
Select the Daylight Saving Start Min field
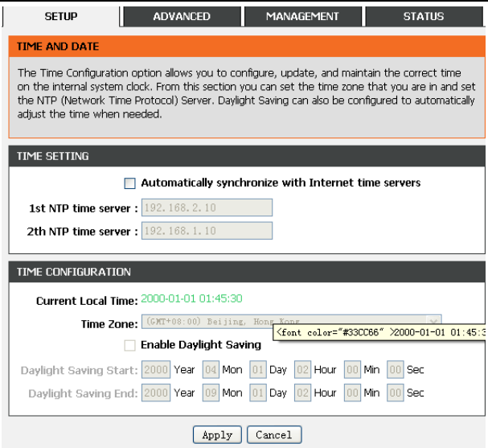[352, 369]
